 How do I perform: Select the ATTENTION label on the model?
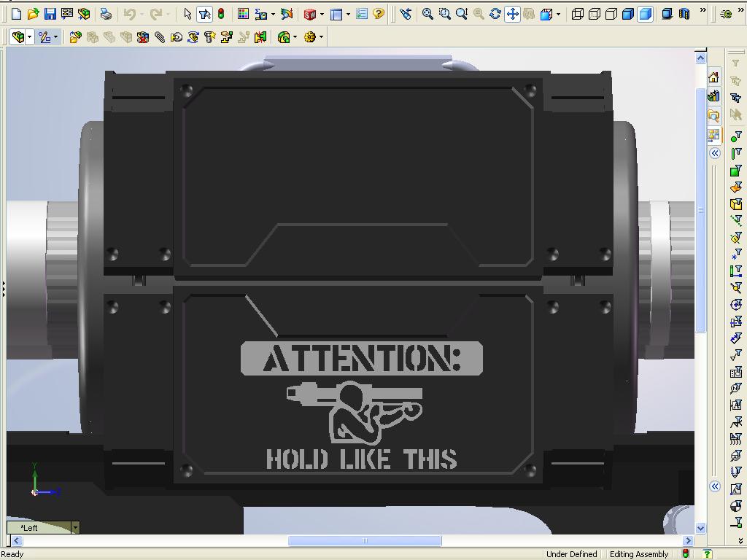pos(362,359)
